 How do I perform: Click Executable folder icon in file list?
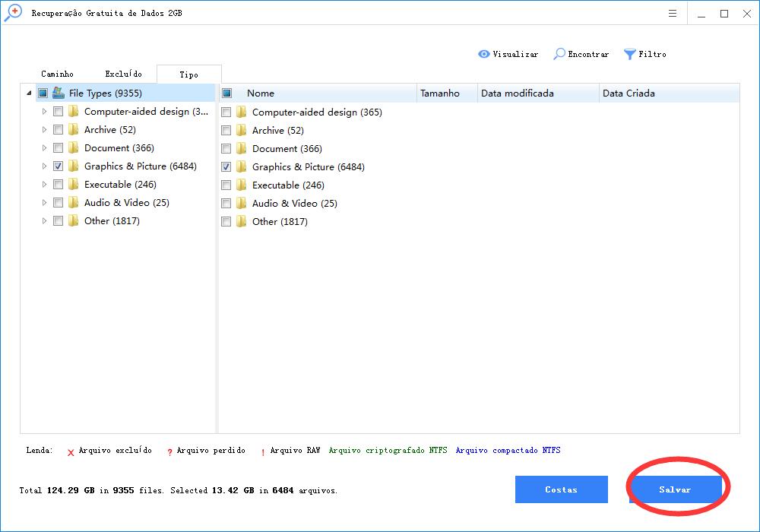pyautogui.click(x=242, y=185)
